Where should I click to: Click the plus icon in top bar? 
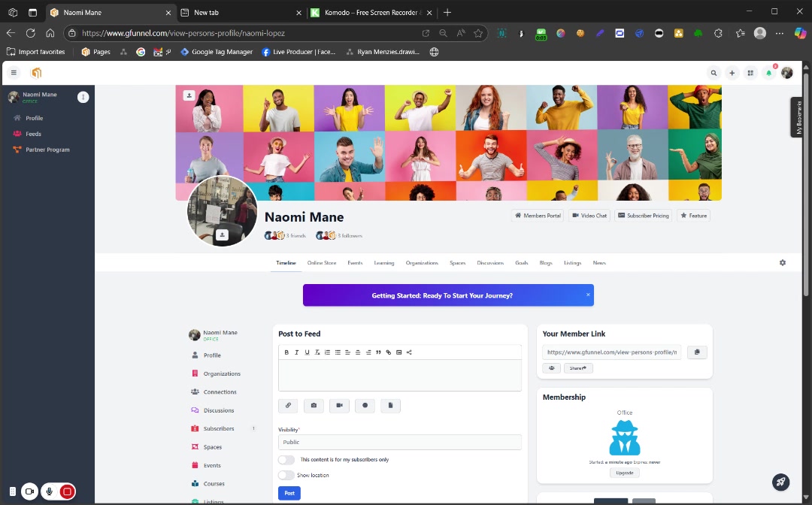pos(732,73)
